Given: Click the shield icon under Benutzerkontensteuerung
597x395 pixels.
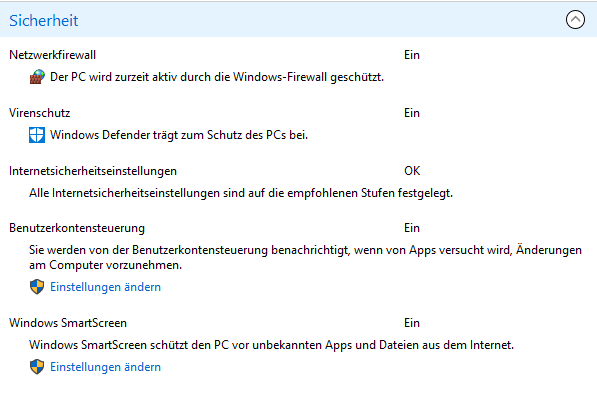Looking at the screenshot, I should click(x=37, y=287).
